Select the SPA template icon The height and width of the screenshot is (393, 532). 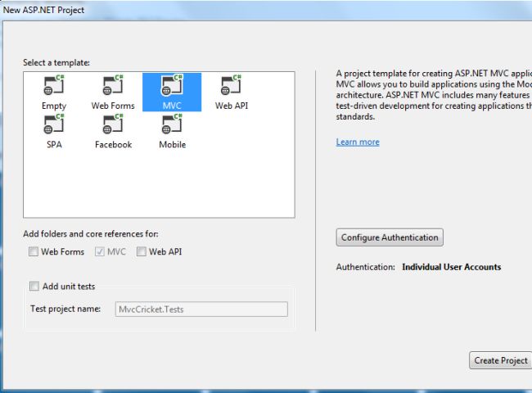point(54,124)
